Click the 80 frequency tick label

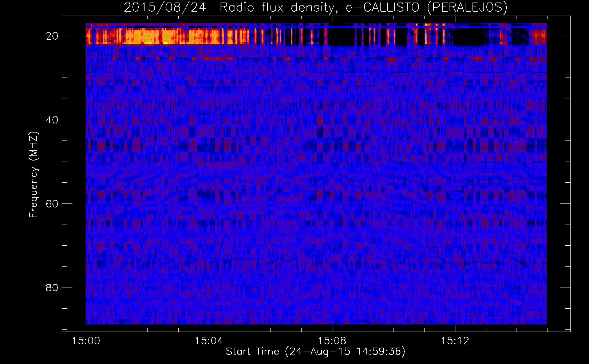tap(52, 288)
